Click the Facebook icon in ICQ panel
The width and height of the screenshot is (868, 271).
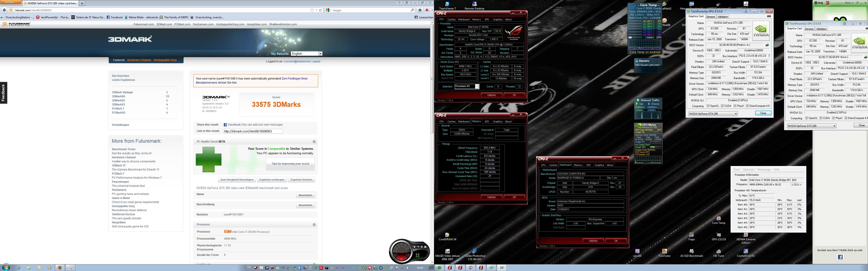(x=840, y=257)
